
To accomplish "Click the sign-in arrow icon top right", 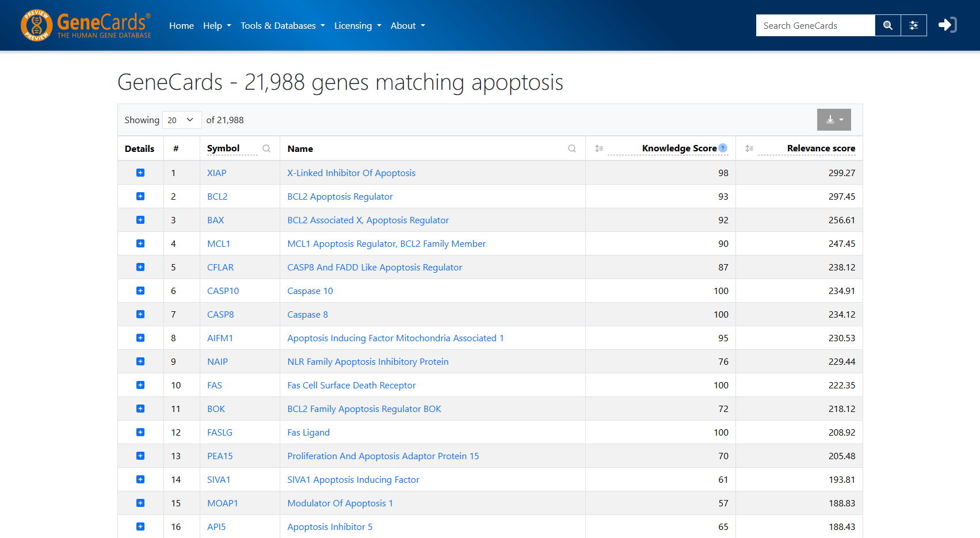I will [947, 24].
